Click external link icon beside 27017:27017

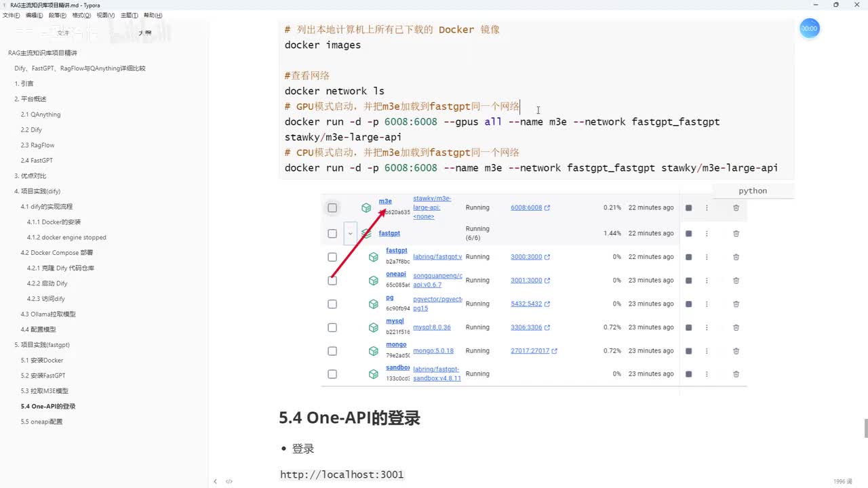554,351
